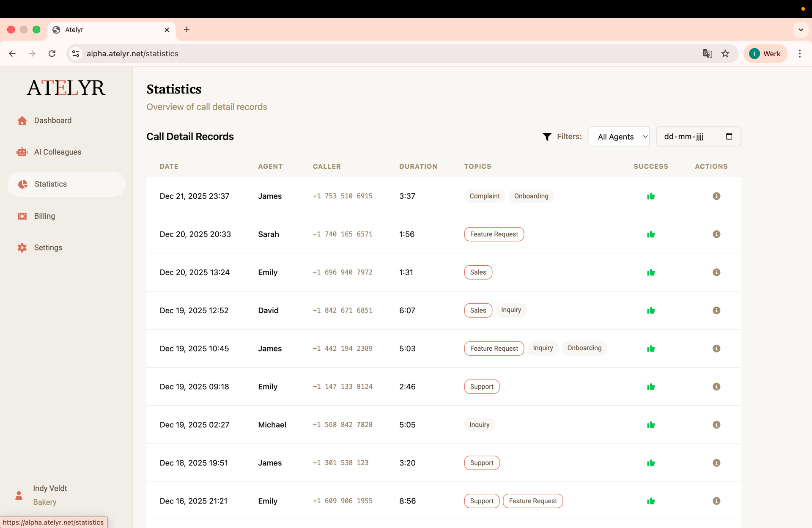Close the Atelyr tab

tap(167, 30)
